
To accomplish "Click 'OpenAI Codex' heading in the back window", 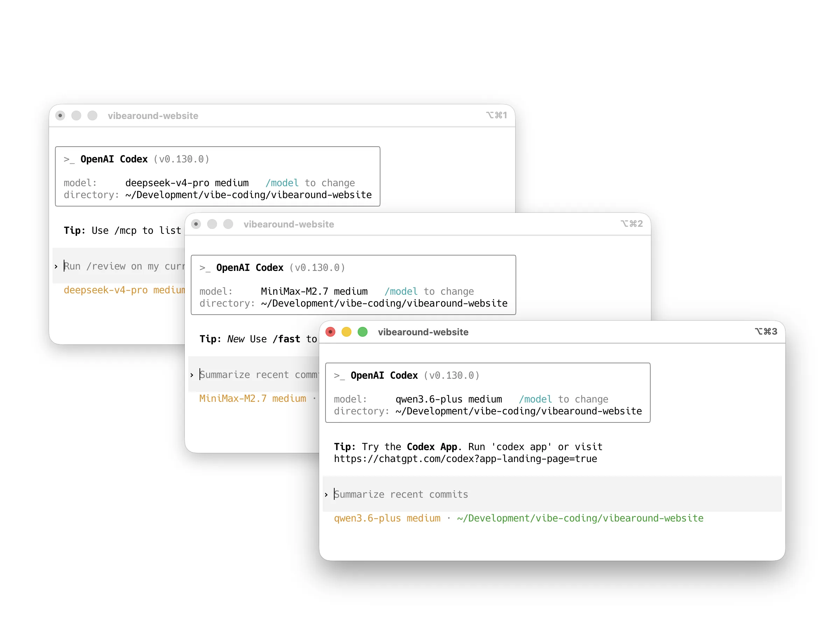I will (x=114, y=159).
